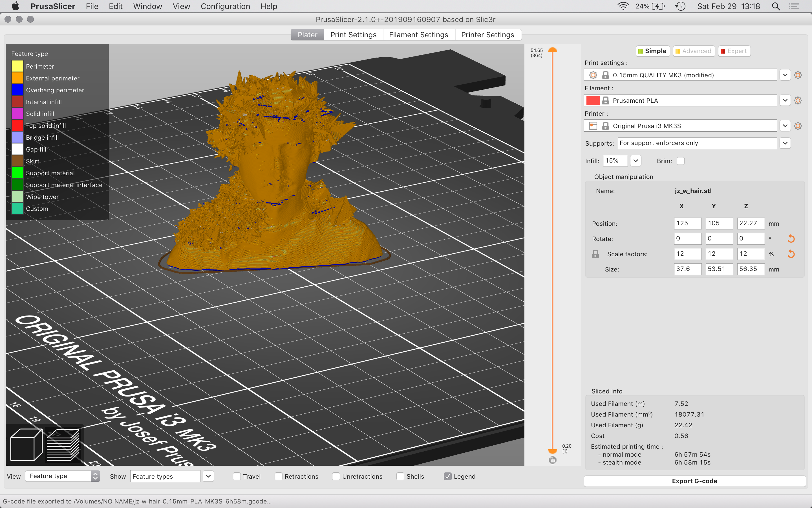Open the Window menu

[147, 6]
